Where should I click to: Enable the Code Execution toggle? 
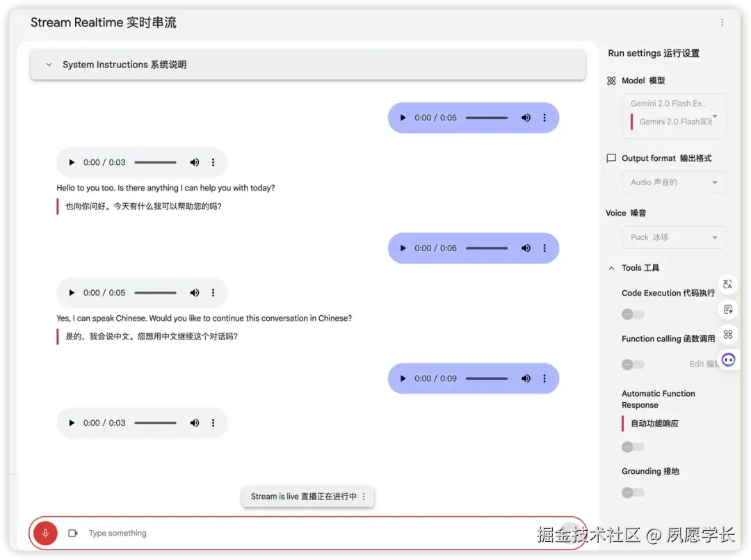632,314
